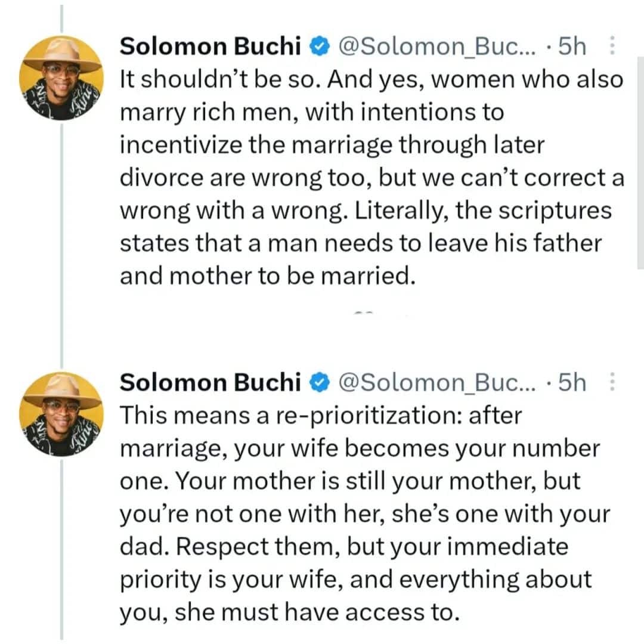Open Solomon Buchi's avatar on second tweet
This screenshot has width=644, height=644.
pyautogui.click(x=61, y=414)
